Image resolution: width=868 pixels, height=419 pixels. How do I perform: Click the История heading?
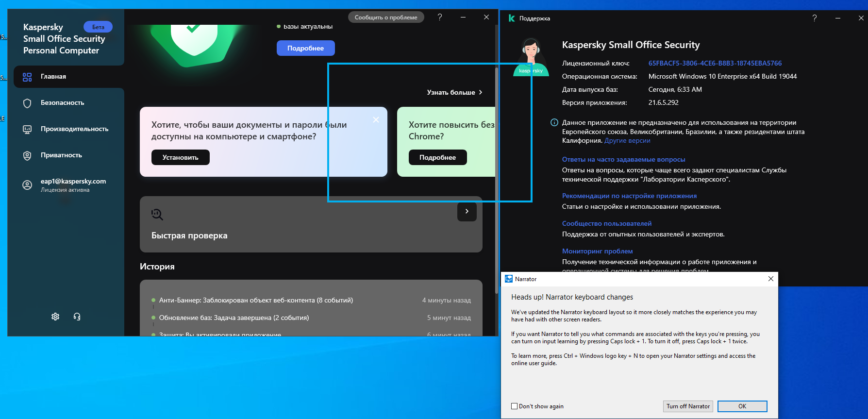pos(157,267)
